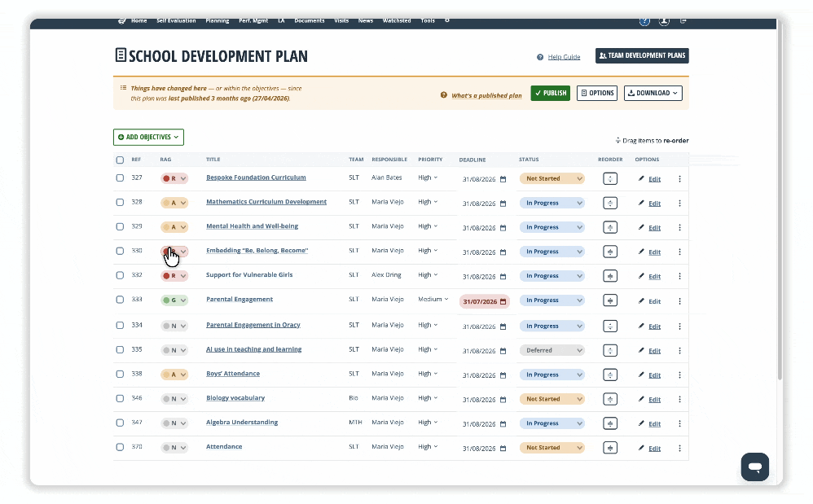Open the calendar icon for Bespoke Foundation Curriculum deadline
Screen dimensions: 813x504
pos(503,179)
